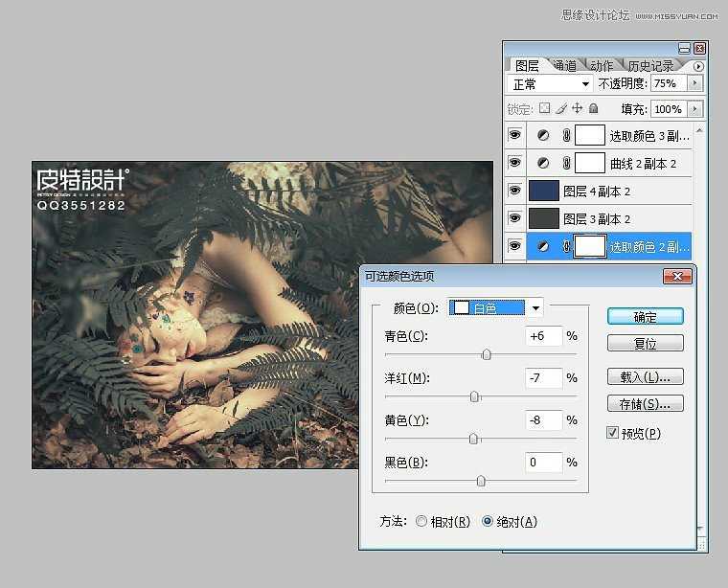Click the lock position move icon
Screen dimensions: 728x588
[x=577, y=108]
